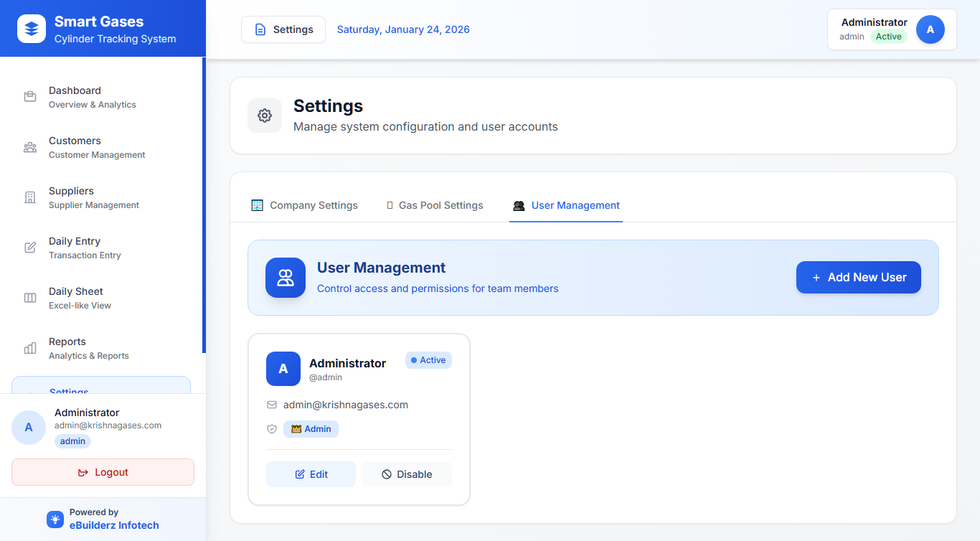Go to Customers management page
Viewport: 980px width, 541px height.
click(x=101, y=147)
